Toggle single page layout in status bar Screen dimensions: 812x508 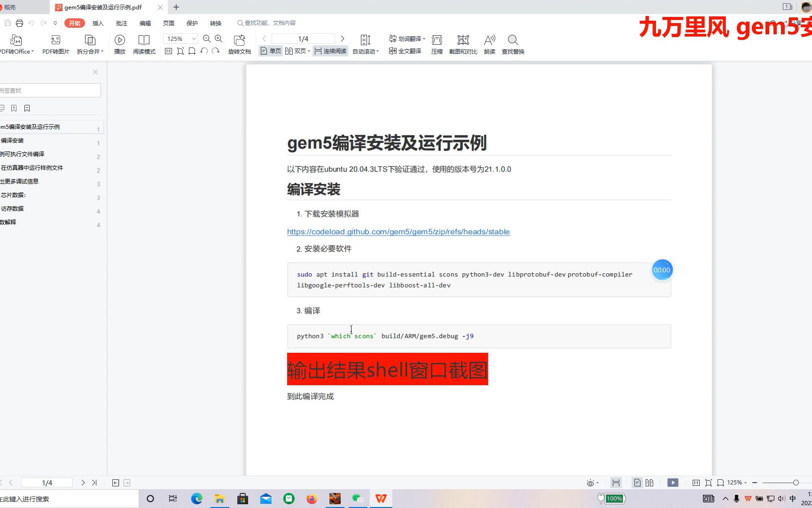[x=637, y=483]
